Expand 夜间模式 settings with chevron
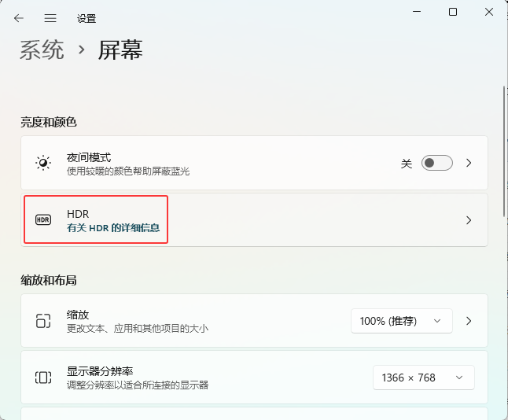The width and height of the screenshot is (508, 420). pyautogui.click(x=469, y=163)
